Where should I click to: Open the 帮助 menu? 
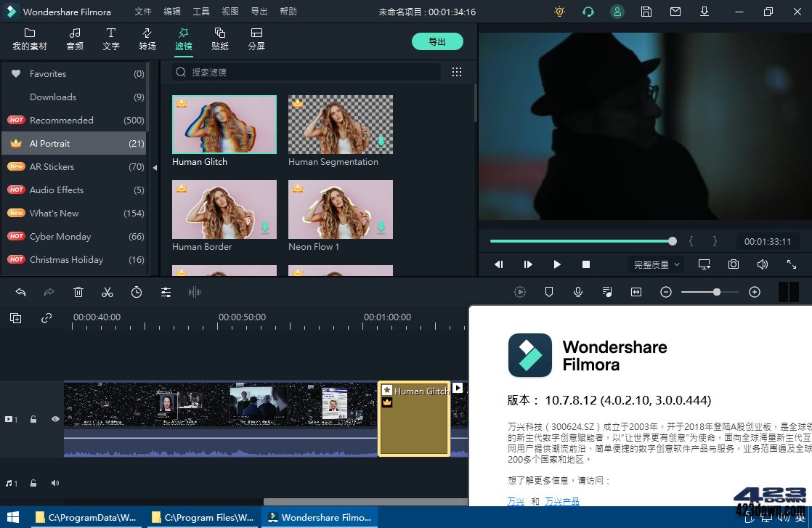(x=288, y=11)
